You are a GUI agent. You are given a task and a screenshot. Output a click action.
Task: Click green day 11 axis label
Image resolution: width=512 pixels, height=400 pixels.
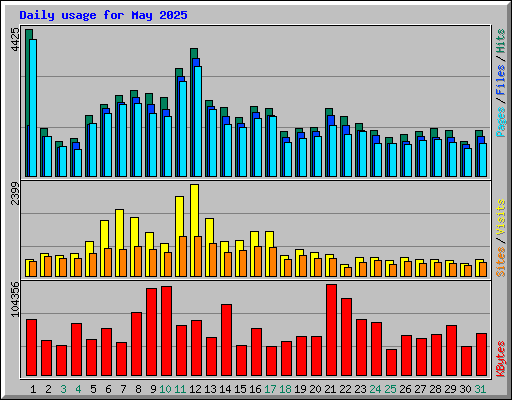click(x=180, y=389)
